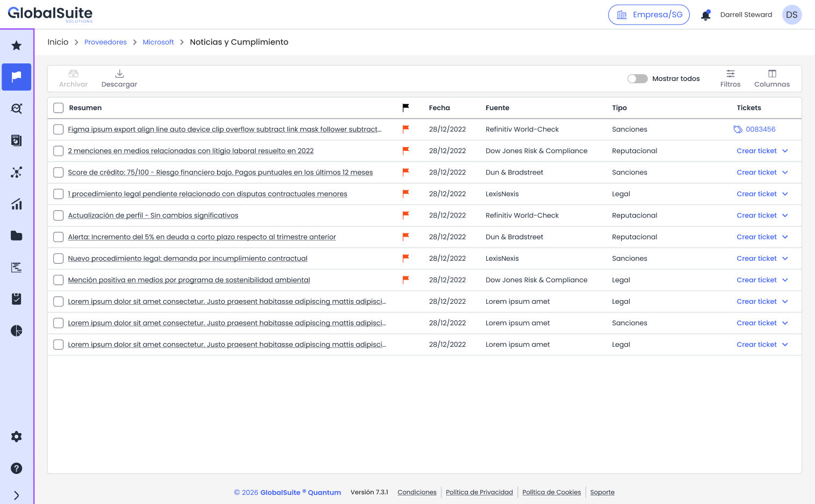Open the bar chart icon in the sidebar
Image resolution: width=815 pixels, height=504 pixels.
(17, 204)
